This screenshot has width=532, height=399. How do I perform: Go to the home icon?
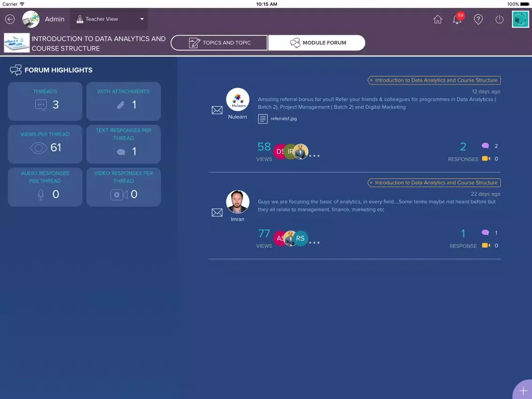pyautogui.click(x=438, y=19)
